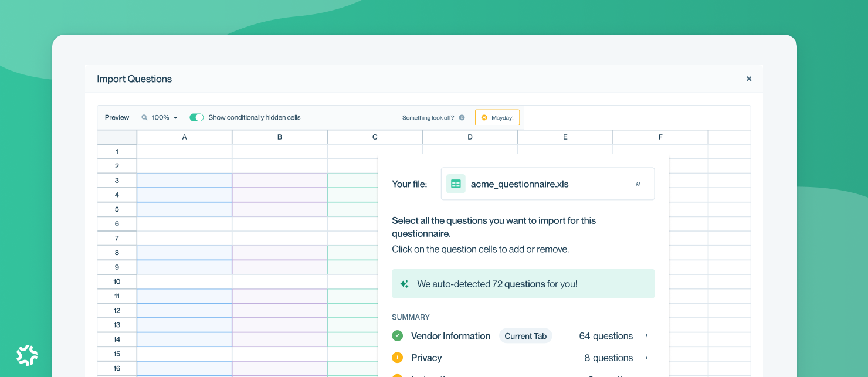Click blue question cell A14
Image resolution: width=868 pixels, height=377 pixels.
(185, 339)
